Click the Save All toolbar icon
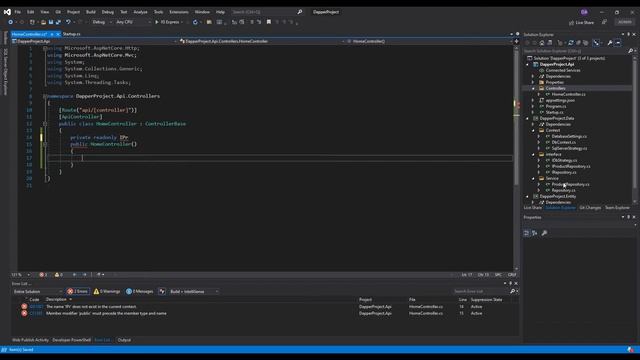 point(58,22)
